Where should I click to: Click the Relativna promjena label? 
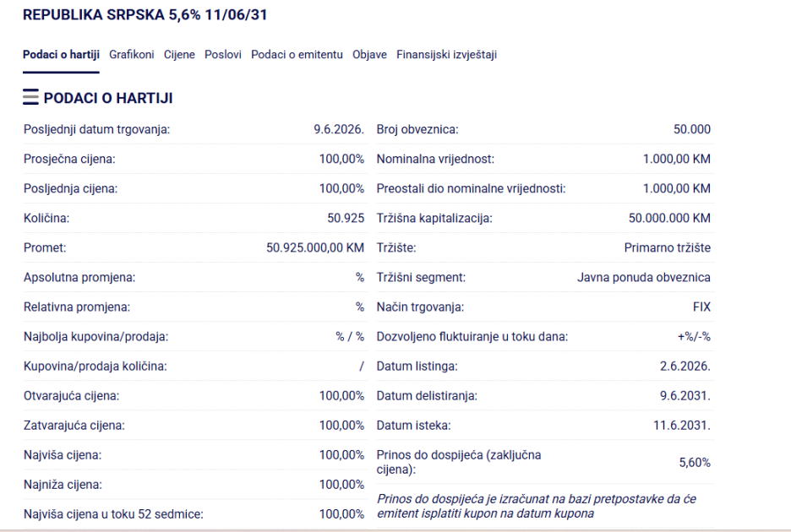[x=77, y=307]
